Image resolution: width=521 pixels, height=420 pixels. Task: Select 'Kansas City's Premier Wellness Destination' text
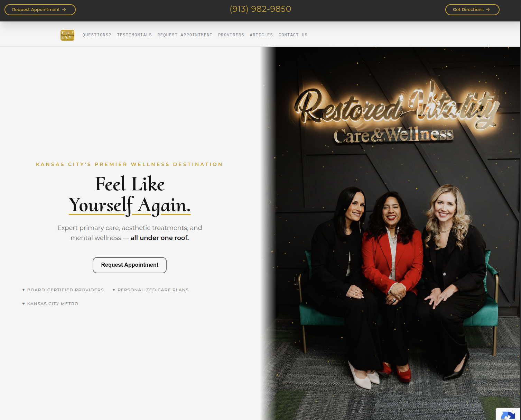tap(130, 164)
